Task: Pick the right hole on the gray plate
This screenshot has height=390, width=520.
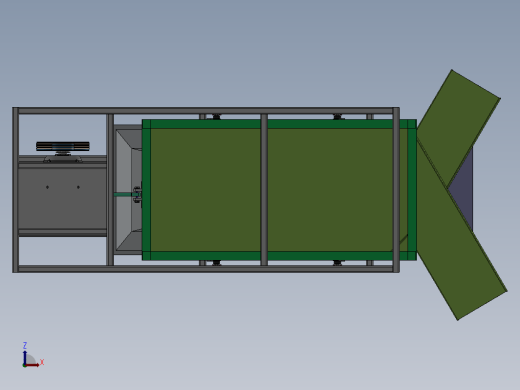Action: coord(78,187)
